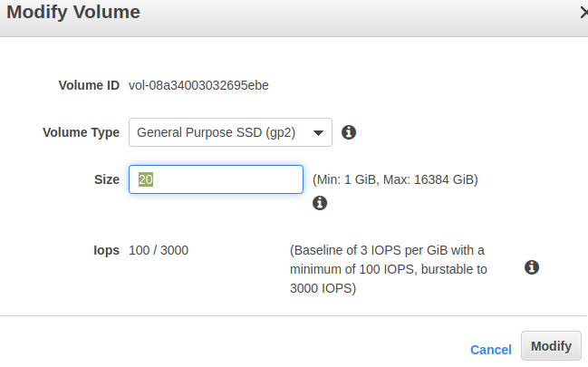Click the highlighted 20 value in Size
Image resolution: width=588 pixels, height=367 pixels.
coord(145,179)
